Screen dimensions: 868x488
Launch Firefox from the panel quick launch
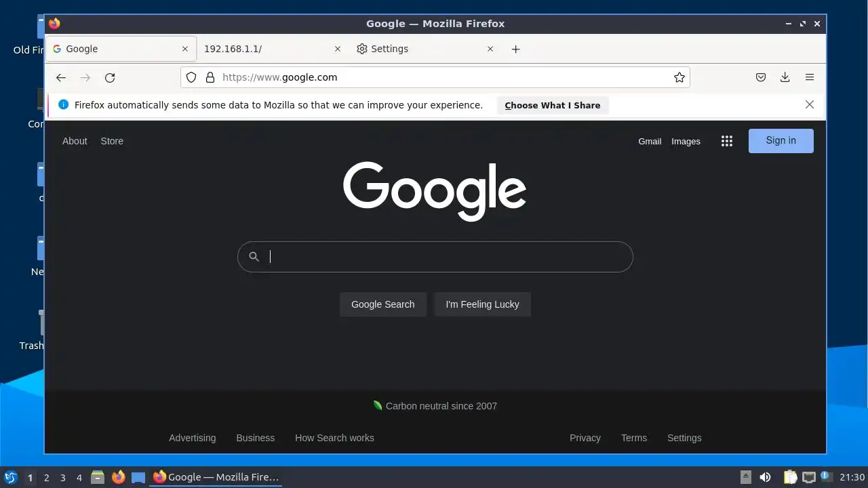click(x=118, y=477)
